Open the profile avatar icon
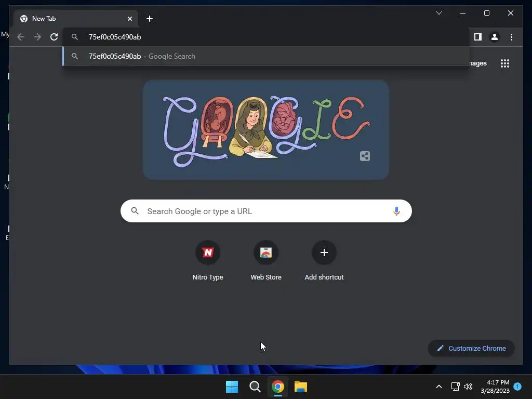Screen dimensions: 532x399 (x=495, y=37)
